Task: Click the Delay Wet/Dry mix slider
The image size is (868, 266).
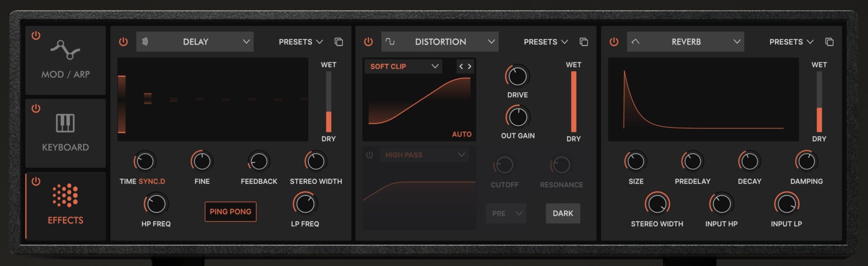Action: [329, 102]
